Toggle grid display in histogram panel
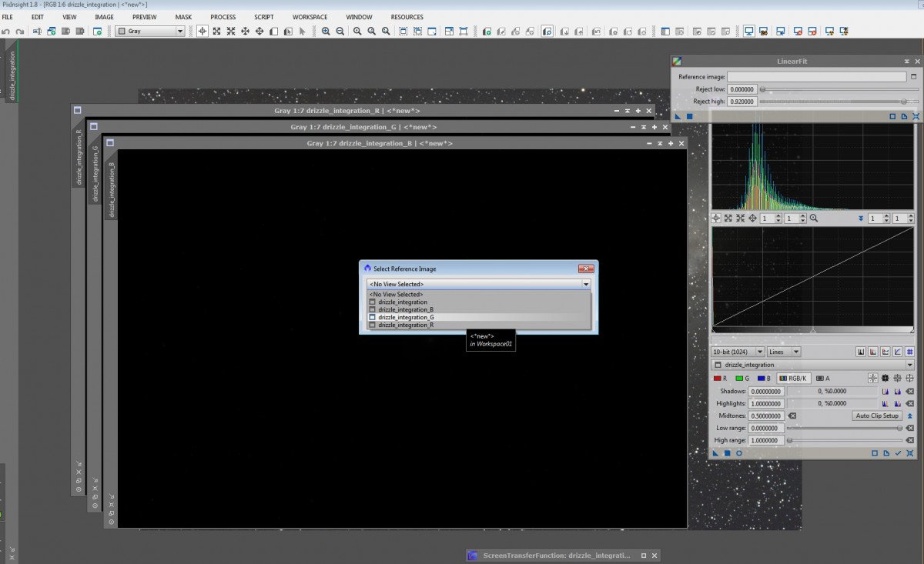 (909, 352)
